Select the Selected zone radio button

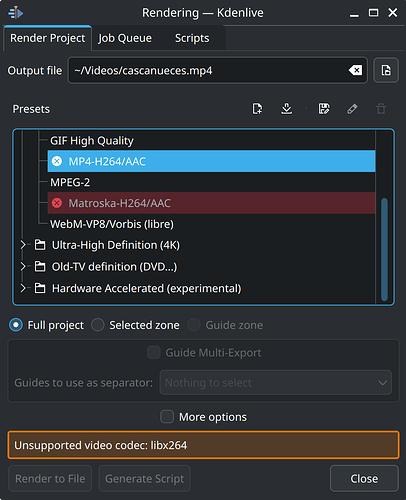tap(98, 325)
